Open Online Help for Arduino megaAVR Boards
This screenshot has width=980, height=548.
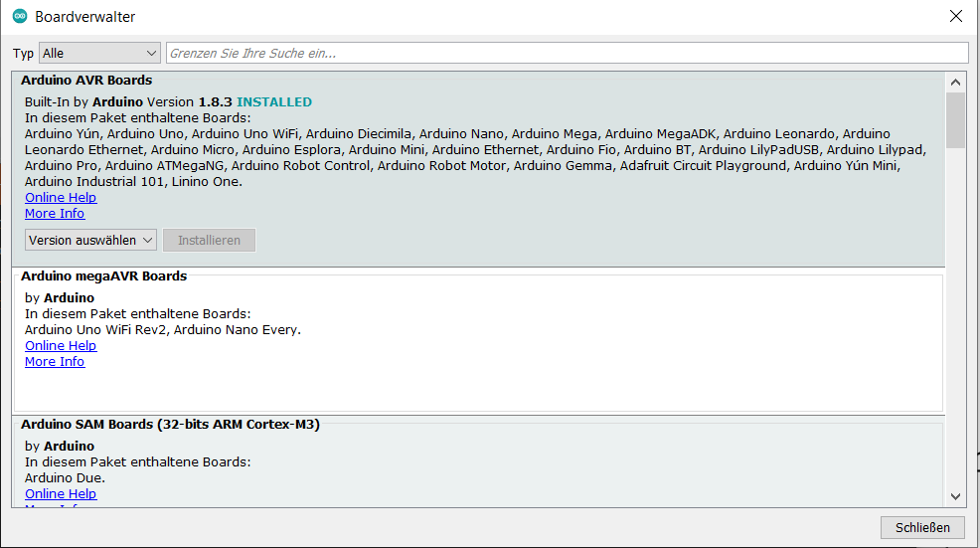(61, 346)
